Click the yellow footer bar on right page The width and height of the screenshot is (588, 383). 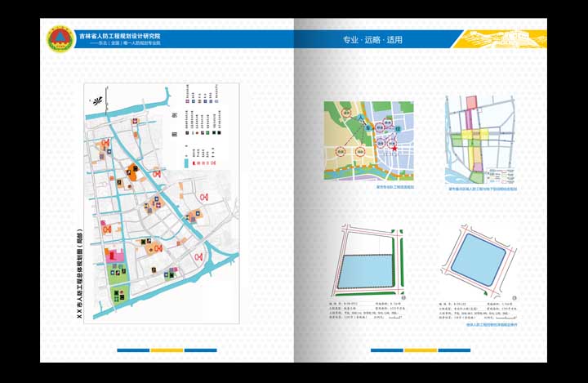click(x=421, y=351)
